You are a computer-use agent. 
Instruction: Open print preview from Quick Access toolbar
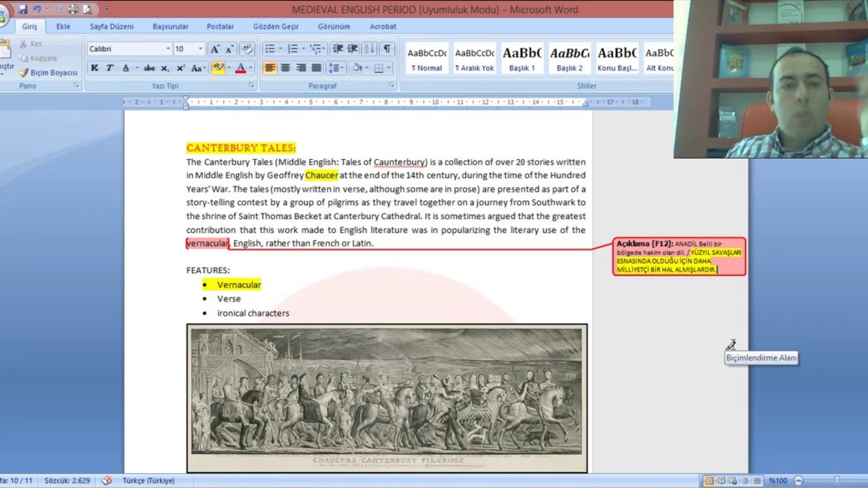pos(87,9)
